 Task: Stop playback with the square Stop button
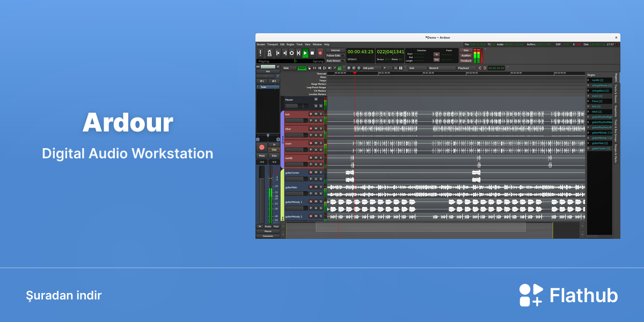(x=312, y=53)
